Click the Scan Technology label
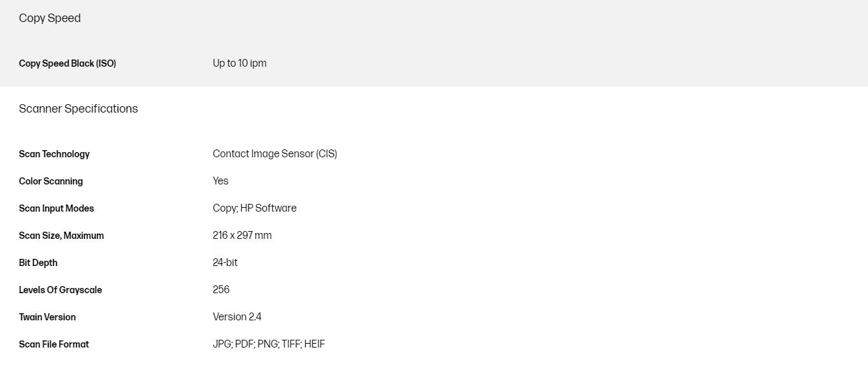The height and width of the screenshot is (365, 868). [x=54, y=154]
